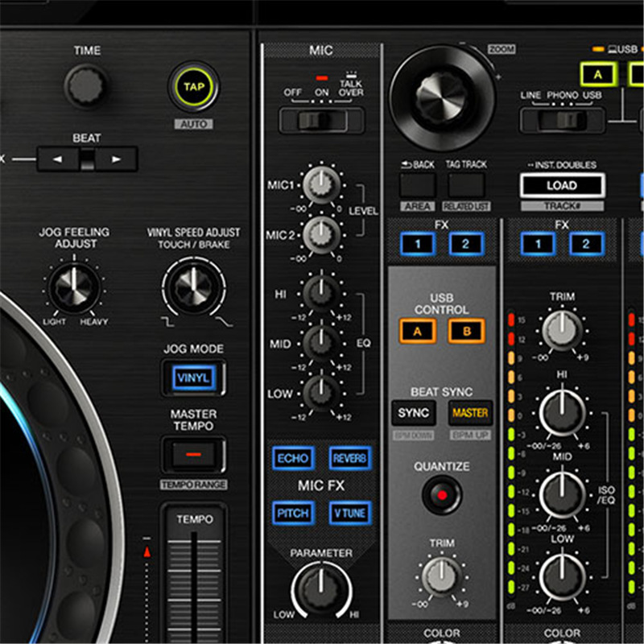Turn the channel ISO/EQ LOW knob
This screenshot has width=644, height=644.
tap(562, 577)
